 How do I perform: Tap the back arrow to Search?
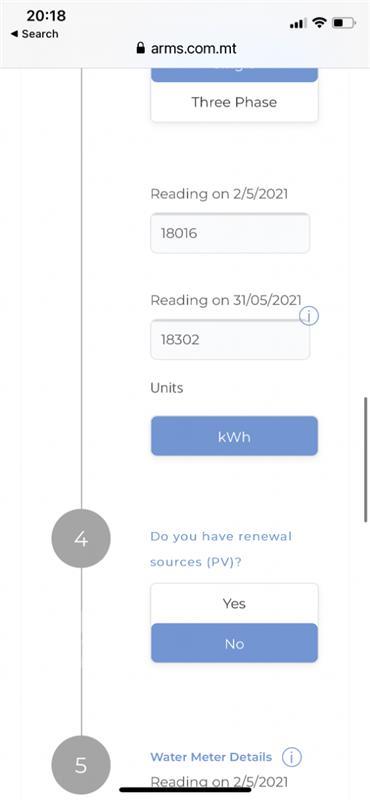tap(14, 34)
